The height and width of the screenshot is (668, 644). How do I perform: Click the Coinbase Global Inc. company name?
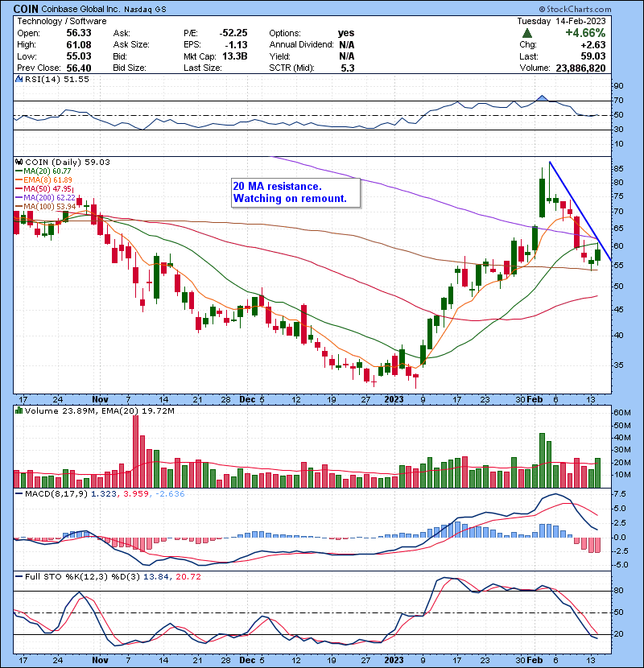point(80,9)
